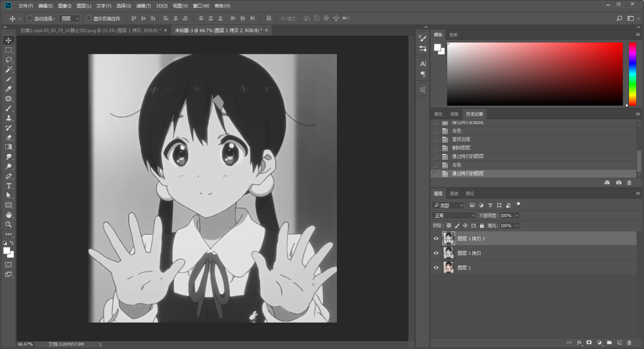Open layer filter 类型 dropdown

click(448, 205)
